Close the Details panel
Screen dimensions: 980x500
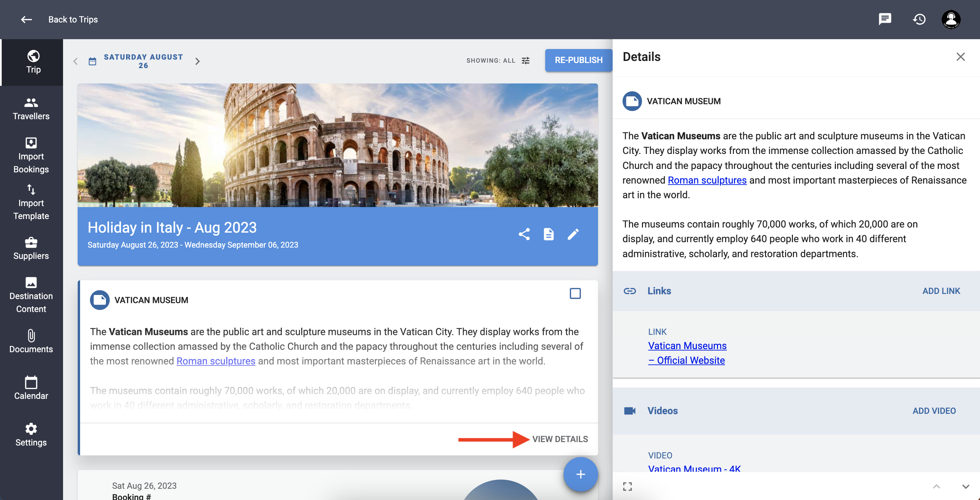point(960,57)
